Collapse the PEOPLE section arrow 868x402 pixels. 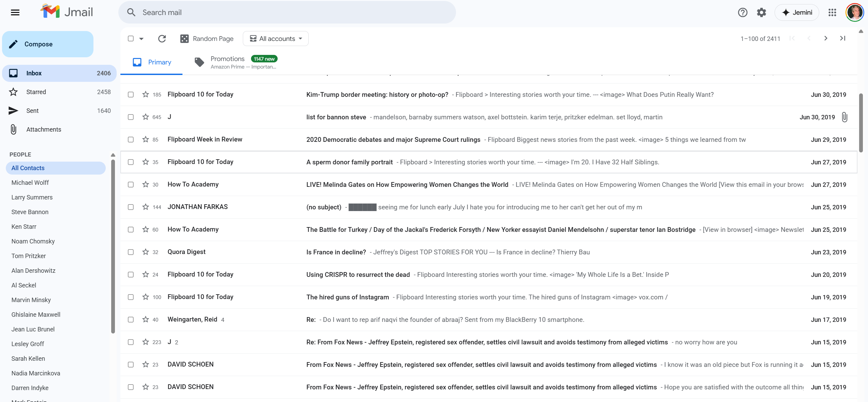coord(113,155)
